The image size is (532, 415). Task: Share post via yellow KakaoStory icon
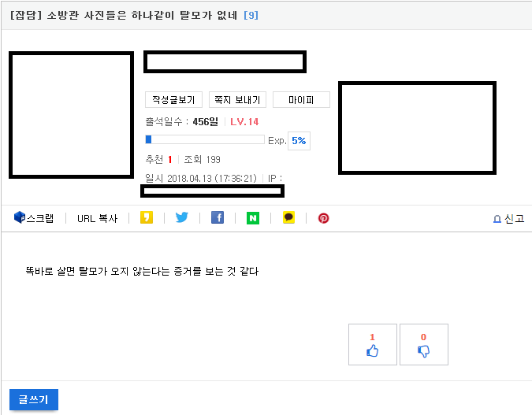click(x=146, y=218)
